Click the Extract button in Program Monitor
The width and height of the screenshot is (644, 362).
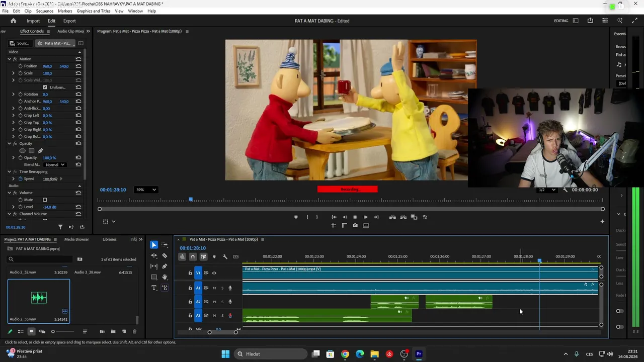click(x=403, y=217)
